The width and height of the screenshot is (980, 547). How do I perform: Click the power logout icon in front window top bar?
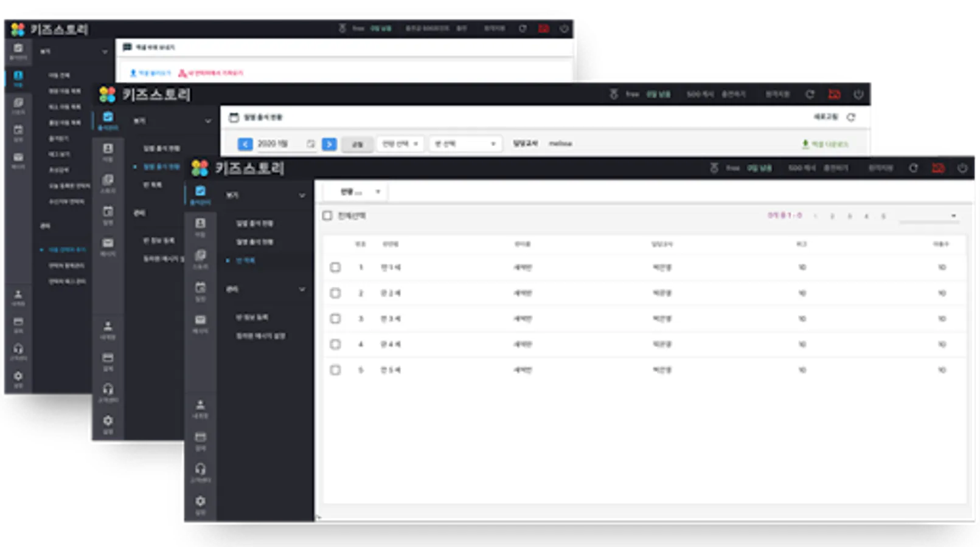[962, 168]
